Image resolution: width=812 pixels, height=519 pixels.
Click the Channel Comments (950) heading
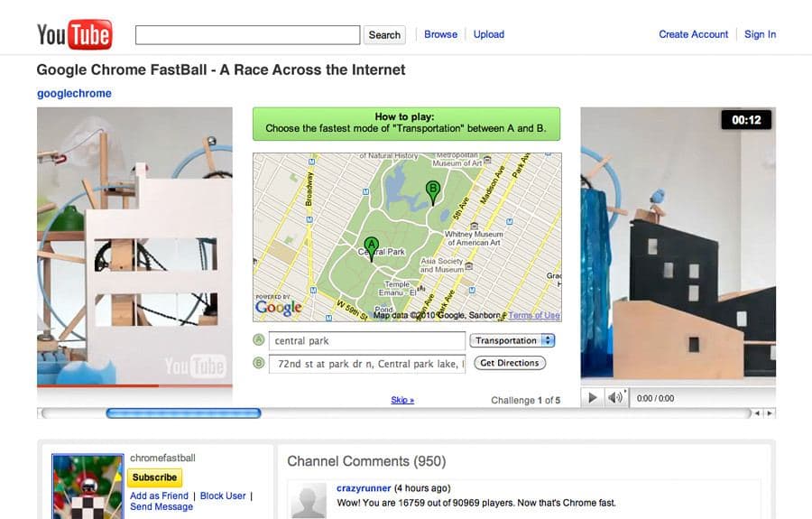[x=366, y=461]
